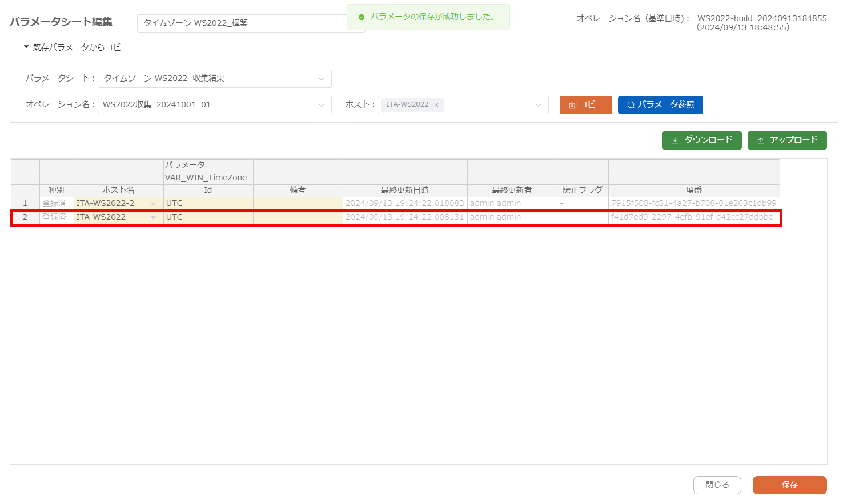Click the アップロード button
Image resolution: width=847 pixels, height=504 pixels.
787,140
